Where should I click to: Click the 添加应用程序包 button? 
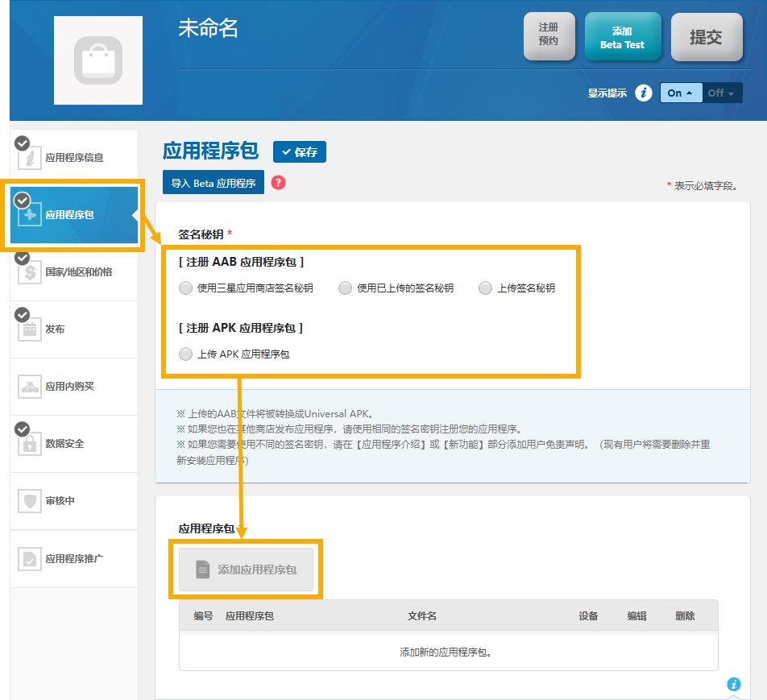pos(246,570)
